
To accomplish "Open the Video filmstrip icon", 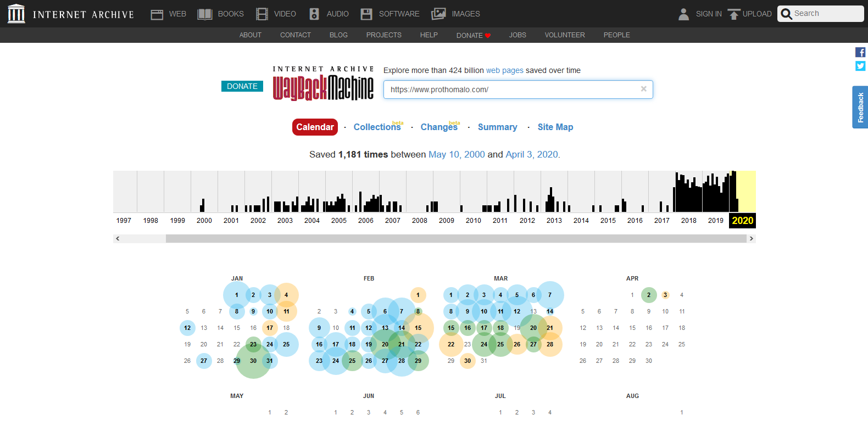I will coord(263,14).
